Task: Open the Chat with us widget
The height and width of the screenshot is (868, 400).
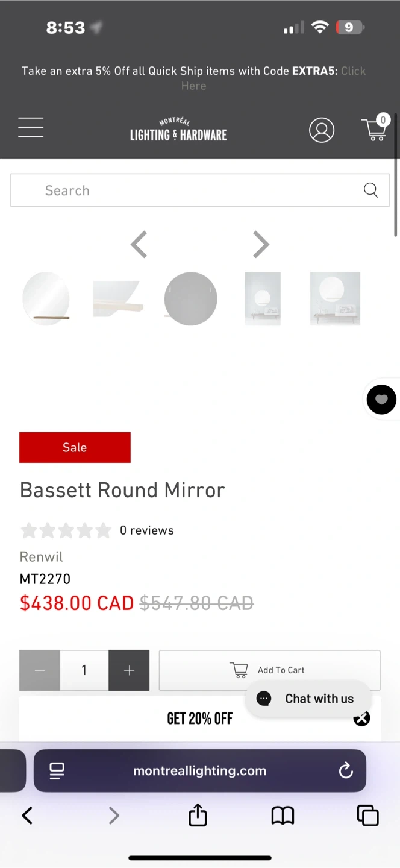Action: click(308, 699)
